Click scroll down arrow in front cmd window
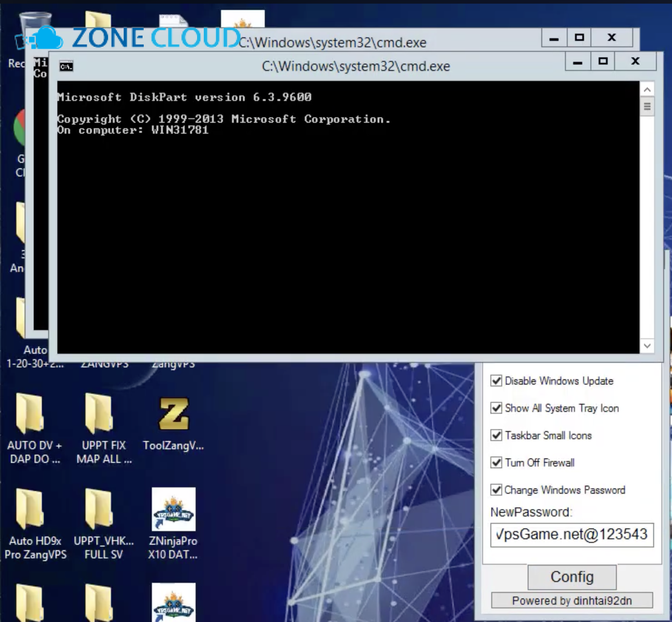672x622 pixels. pyautogui.click(x=647, y=346)
